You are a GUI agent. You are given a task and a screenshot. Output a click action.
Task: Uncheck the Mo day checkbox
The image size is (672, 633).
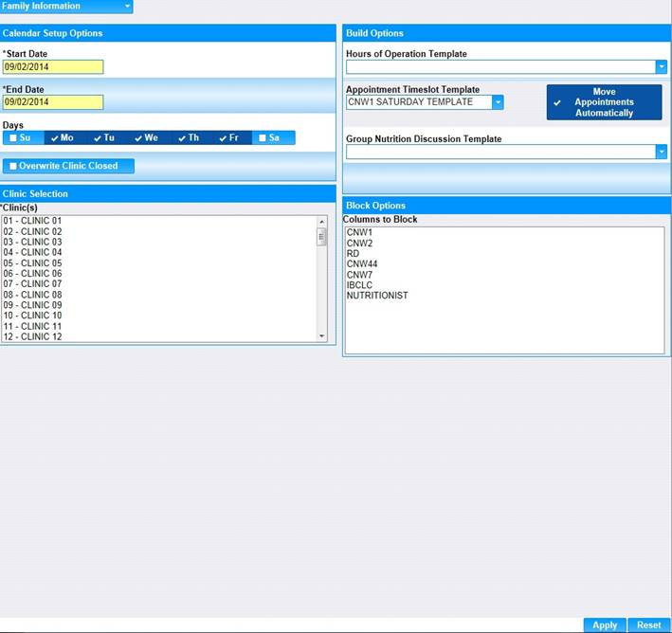point(56,138)
